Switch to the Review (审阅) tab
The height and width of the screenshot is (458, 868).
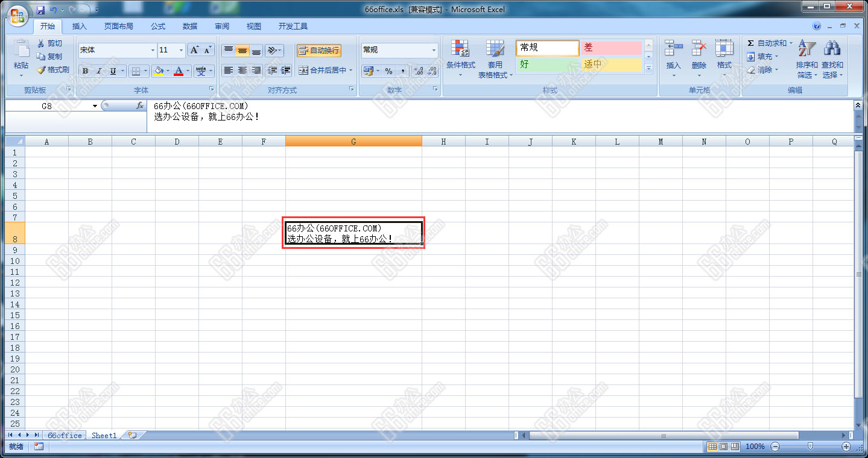[x=222, y=27]
